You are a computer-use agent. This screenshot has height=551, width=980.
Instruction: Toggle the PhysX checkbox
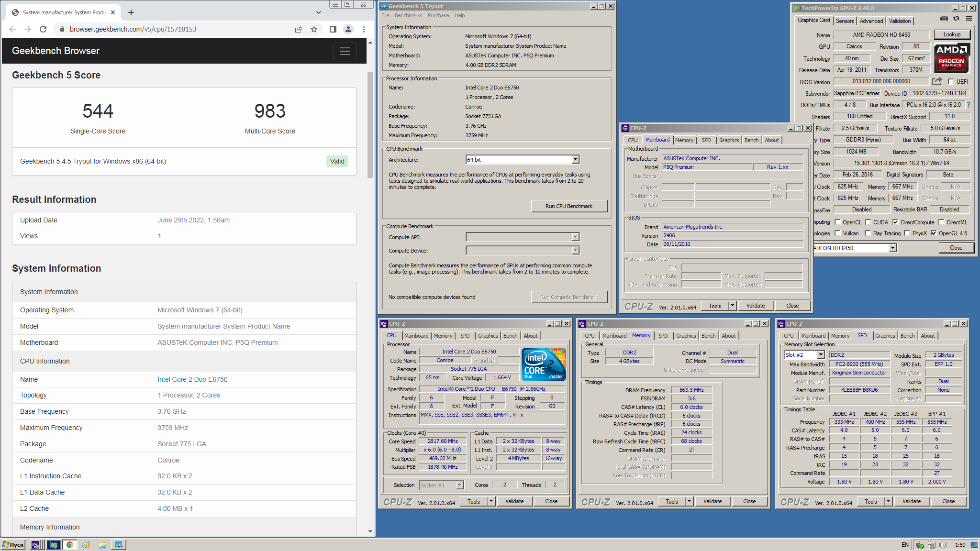(x=907, y=233)
